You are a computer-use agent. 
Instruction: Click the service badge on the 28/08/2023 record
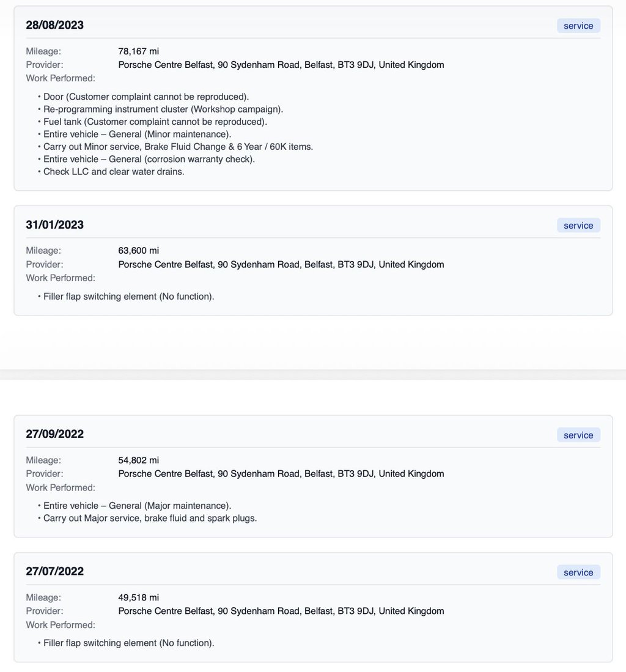click(x=578, y=26)
